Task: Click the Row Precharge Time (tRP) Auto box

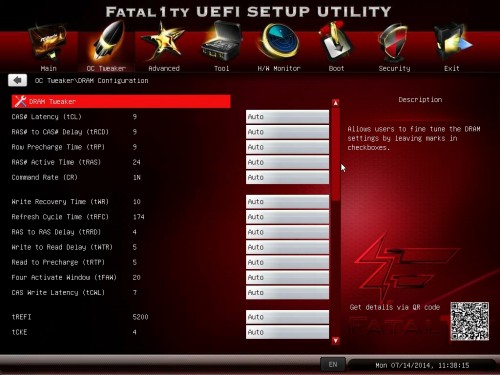Action: click(x=287, y=147)
